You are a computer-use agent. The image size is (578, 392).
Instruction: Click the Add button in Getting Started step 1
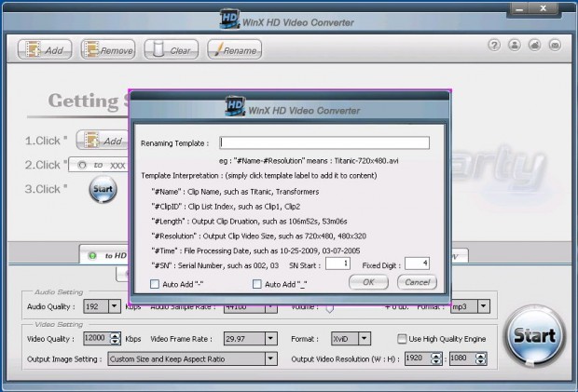point(103,141)
